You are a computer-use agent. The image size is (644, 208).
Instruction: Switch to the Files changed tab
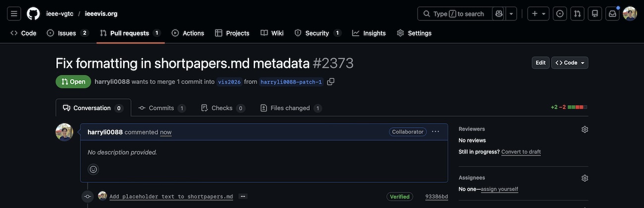(291, 108)
